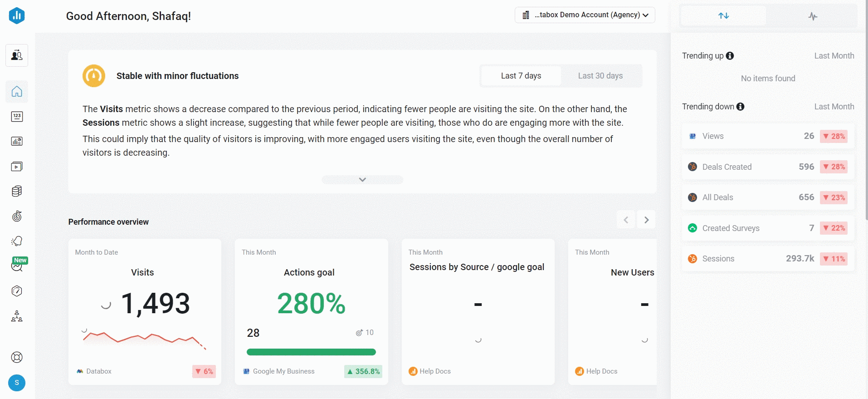
Task: Select the trends arrows tab
Action: pos(723,16)
